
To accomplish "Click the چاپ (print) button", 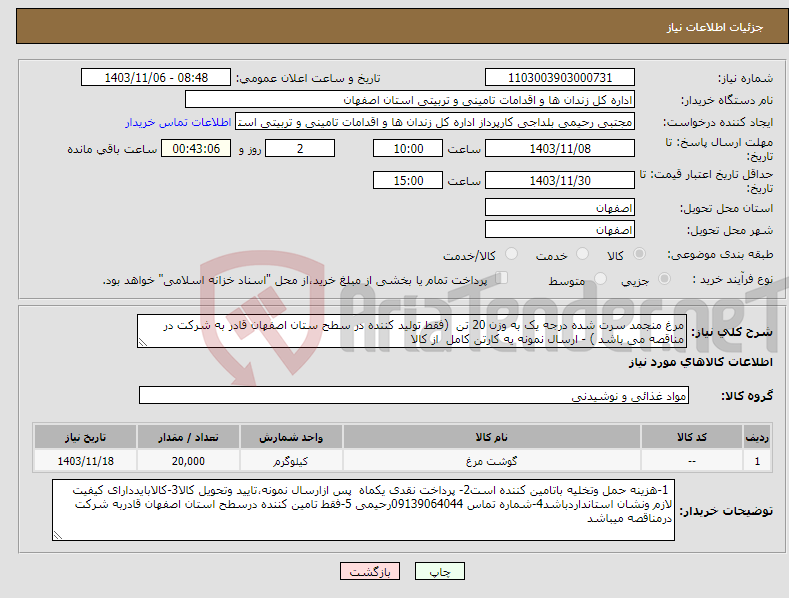I will [x=439, y=571].
